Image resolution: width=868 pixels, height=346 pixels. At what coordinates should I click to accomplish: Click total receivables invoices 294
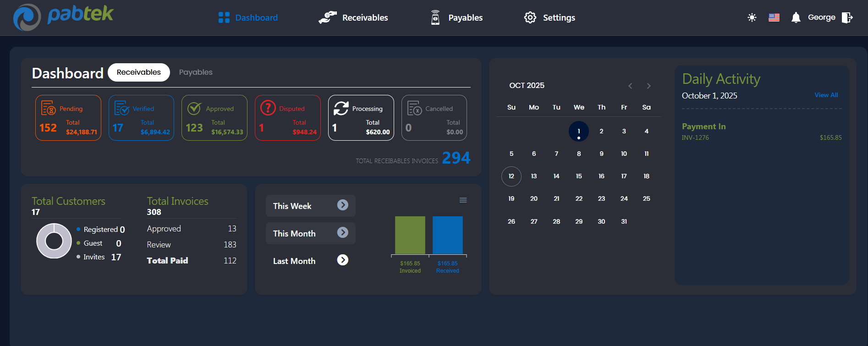pos(456,158)
